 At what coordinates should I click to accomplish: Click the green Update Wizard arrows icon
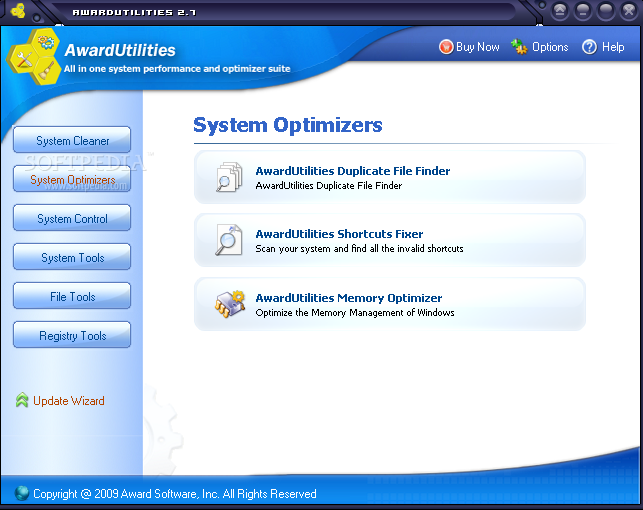pos(22,400)
